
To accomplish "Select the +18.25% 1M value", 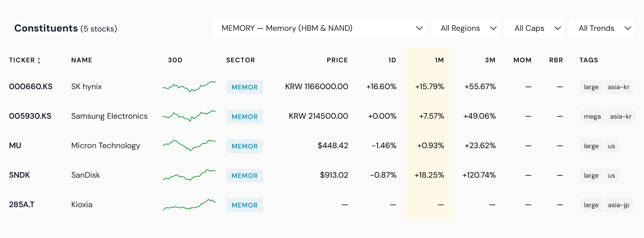I will coord(429,175).
